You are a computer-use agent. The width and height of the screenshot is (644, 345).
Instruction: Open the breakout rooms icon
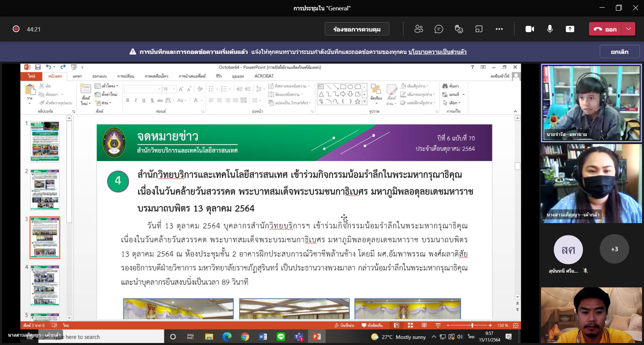pos(479,29)
